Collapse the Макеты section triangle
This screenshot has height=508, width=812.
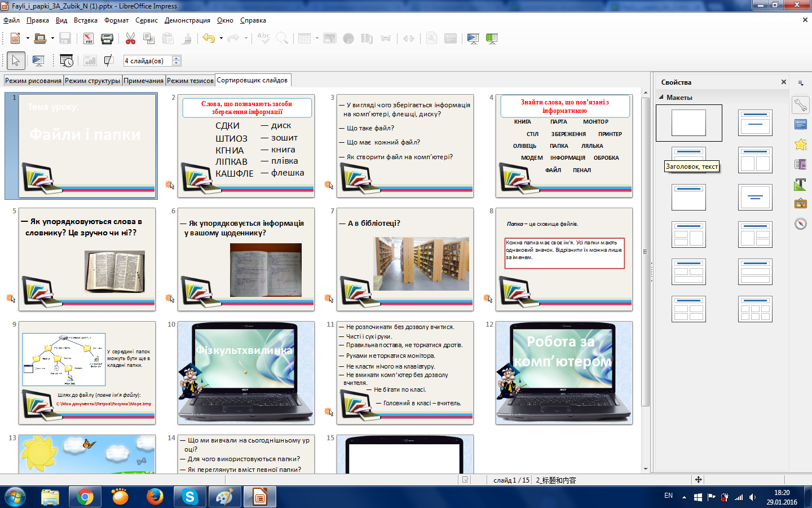661,97
